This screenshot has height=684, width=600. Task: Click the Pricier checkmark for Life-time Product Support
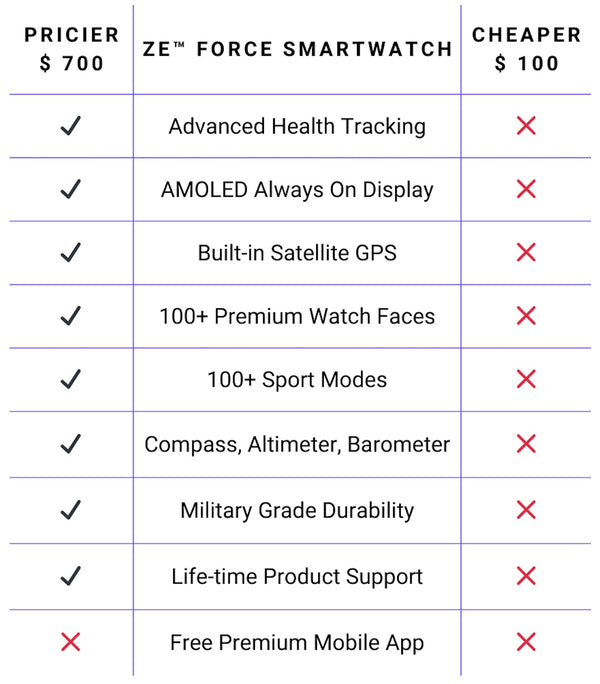click(x=70, y=576)
